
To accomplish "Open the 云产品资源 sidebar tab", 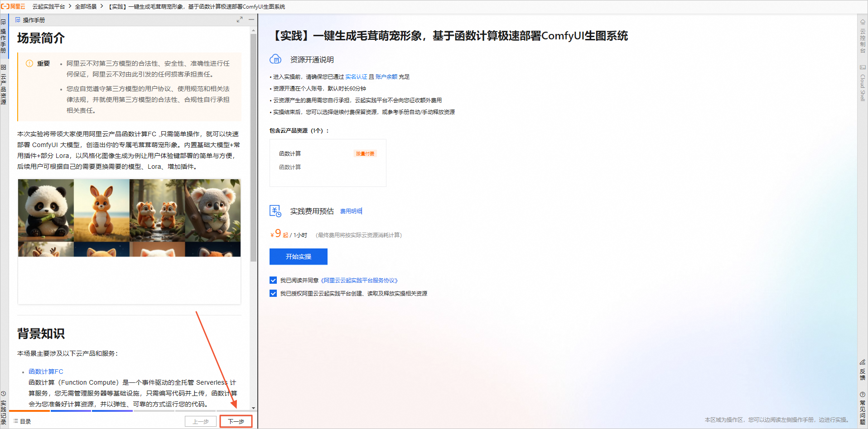I will point(4,84).
